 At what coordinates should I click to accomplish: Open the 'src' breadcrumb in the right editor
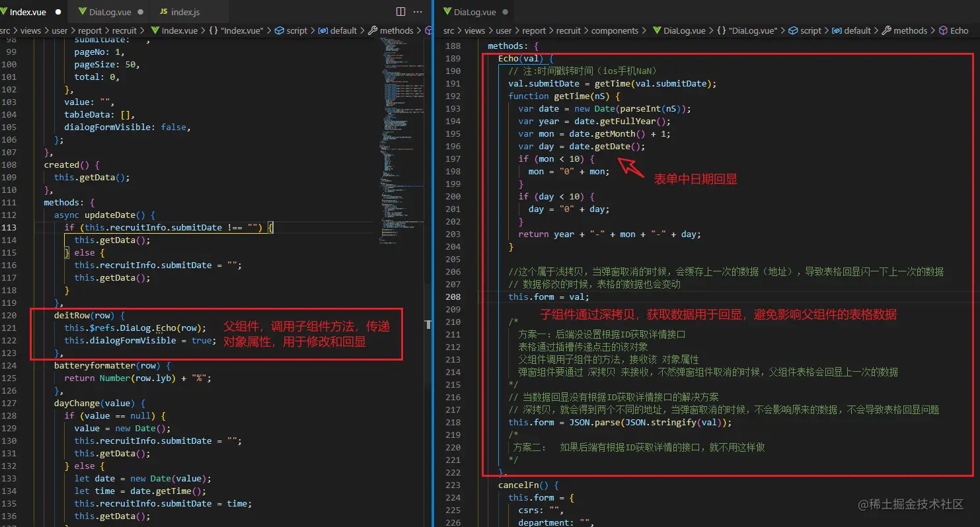(x=449, y=30)
